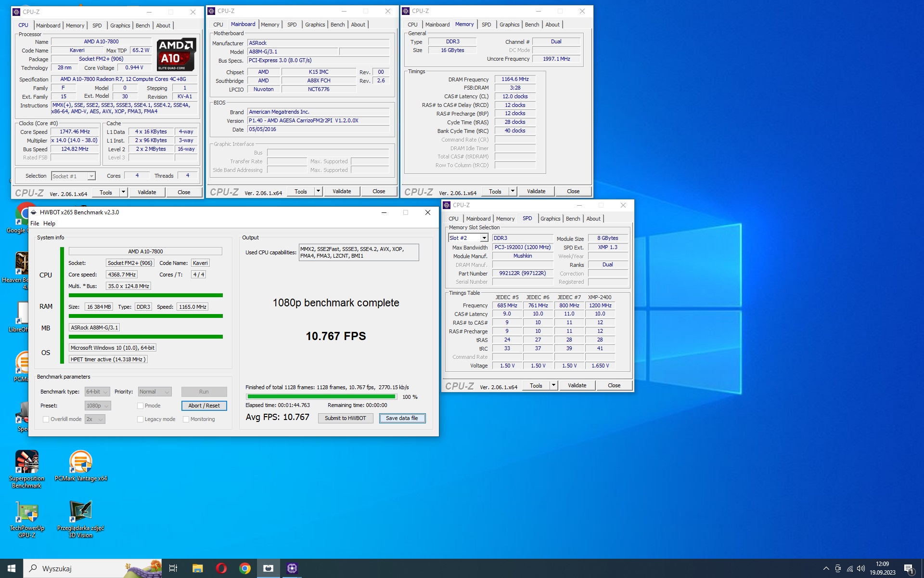Image resolution: width=924 pixels, height=578 pixels.
Task: Switch to Graphics tab in Mainboard window
Action: [x=315, y=25]
